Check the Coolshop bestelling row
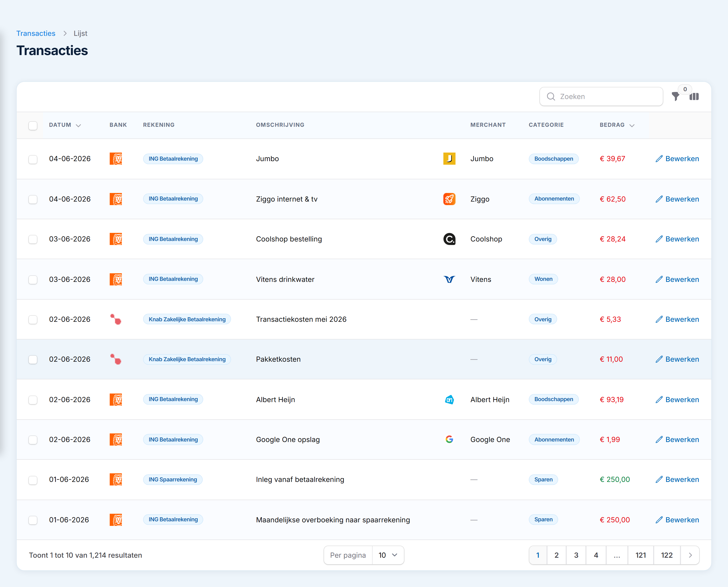The width and height of the screenshot is (728, 587). 33,239
